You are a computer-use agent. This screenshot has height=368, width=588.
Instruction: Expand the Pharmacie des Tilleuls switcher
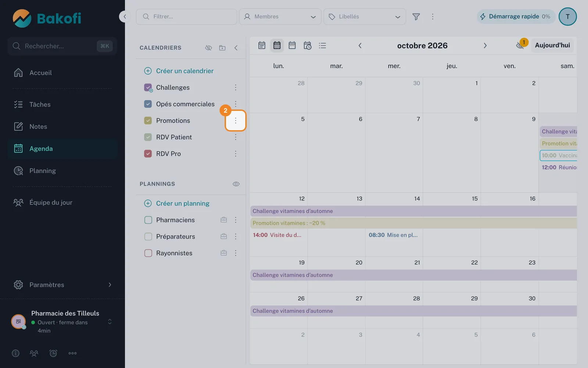pyautogui.click(x=110, y=322)
